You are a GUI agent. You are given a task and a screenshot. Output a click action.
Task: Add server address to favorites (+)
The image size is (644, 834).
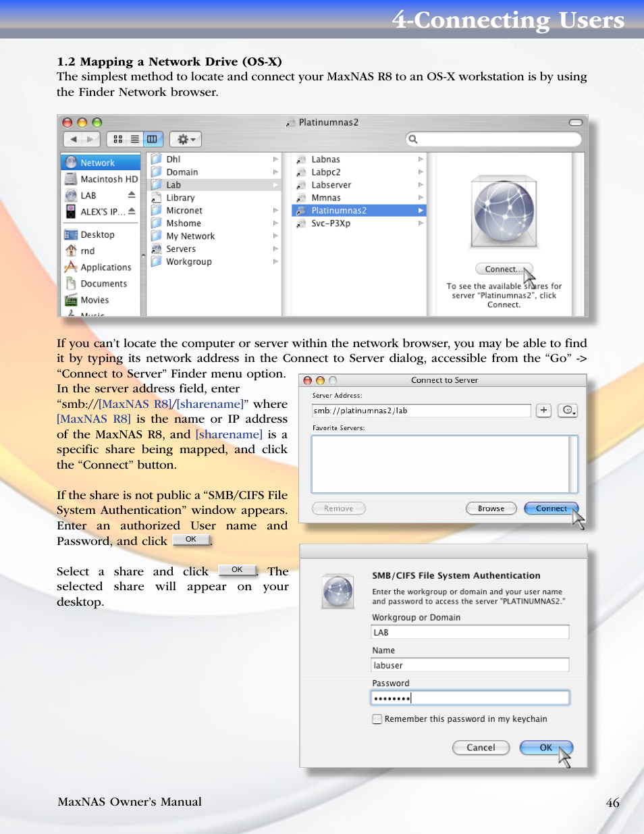click(x=544, y=410)
